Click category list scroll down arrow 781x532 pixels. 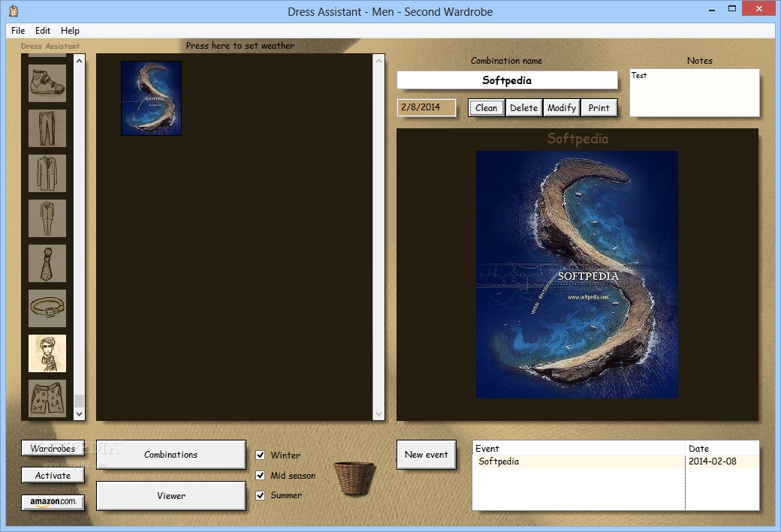pyautogui.click(x=79, y=414)
